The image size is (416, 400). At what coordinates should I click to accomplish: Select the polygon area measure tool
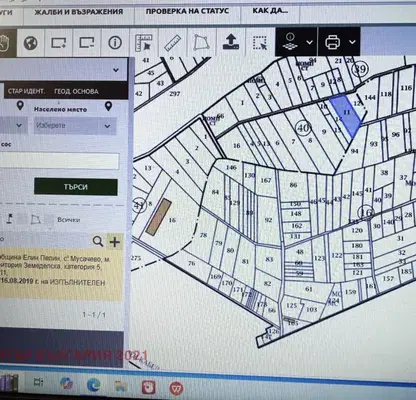202,43
